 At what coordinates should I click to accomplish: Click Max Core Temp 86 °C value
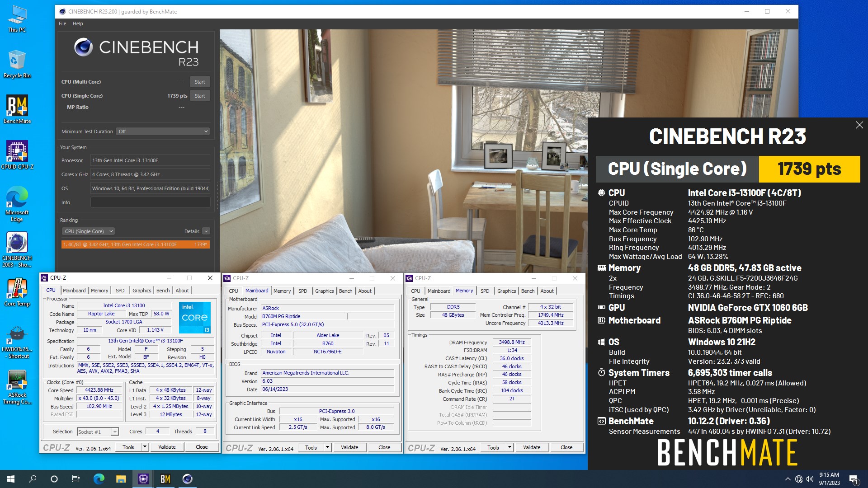coord(696,230)
